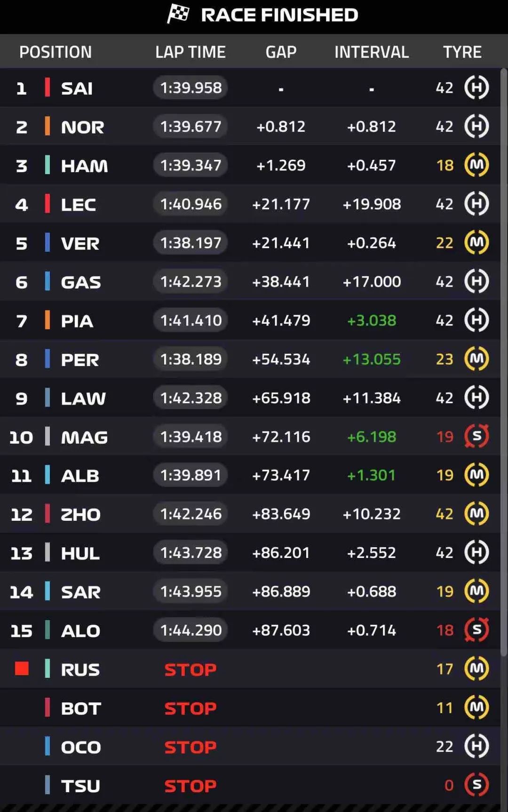508x812 pixels.
Task: Click the checkered flag icon in header
Action: click(178, 14)
